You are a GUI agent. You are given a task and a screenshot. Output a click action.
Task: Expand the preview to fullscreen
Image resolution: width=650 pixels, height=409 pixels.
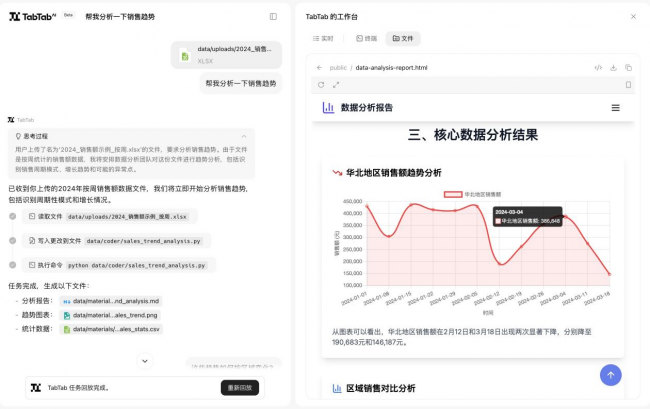pos(336,85)
